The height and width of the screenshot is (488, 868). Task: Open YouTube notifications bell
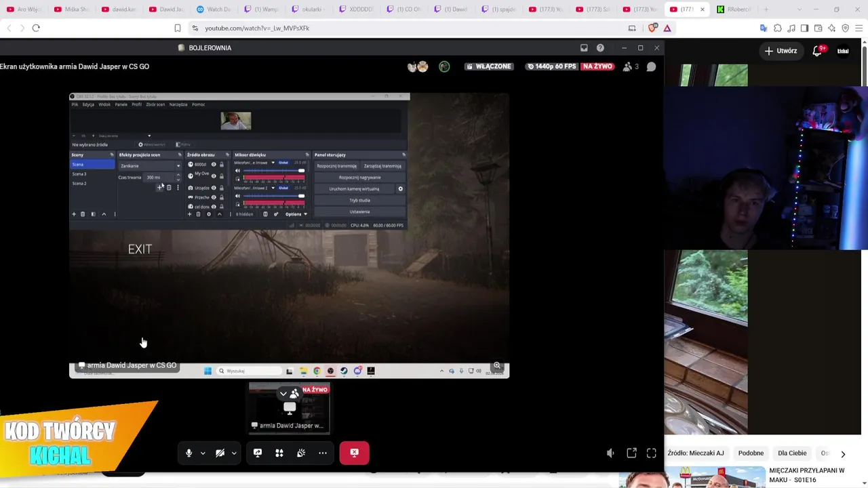[817, 51]
